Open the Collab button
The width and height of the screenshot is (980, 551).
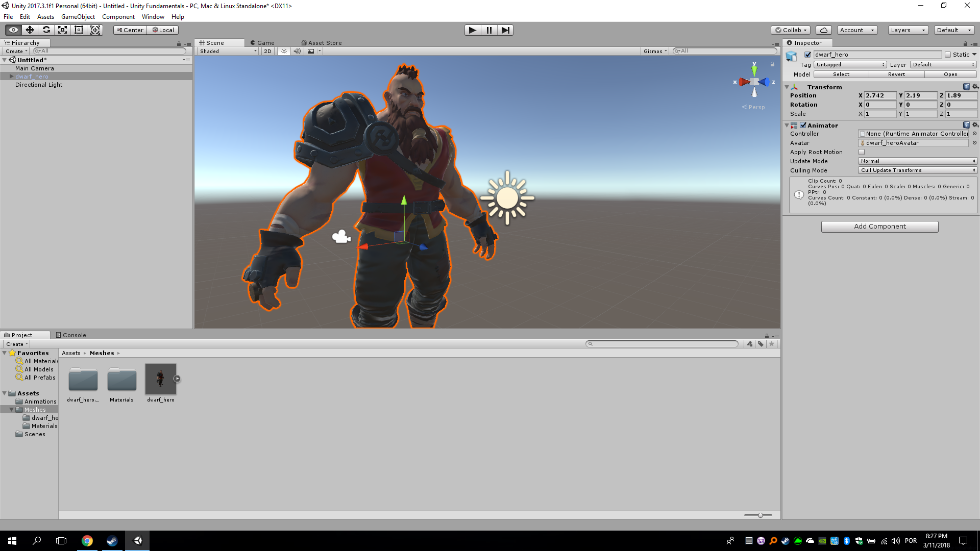click(791, 30)
